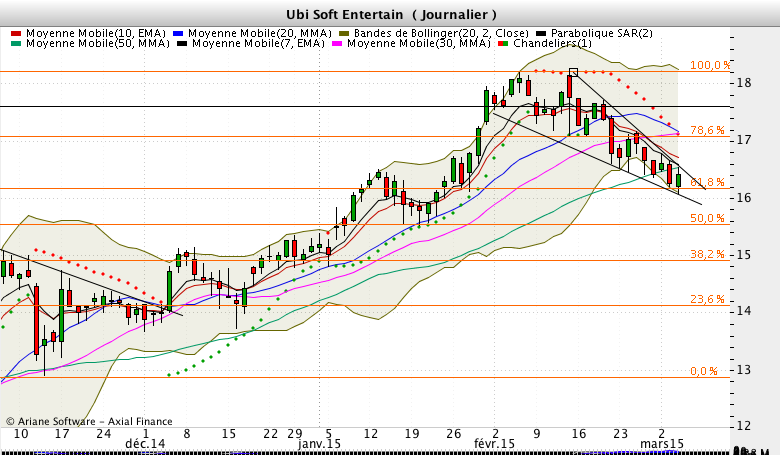Click the square trendline handle near the February peak

click(573, 72)
